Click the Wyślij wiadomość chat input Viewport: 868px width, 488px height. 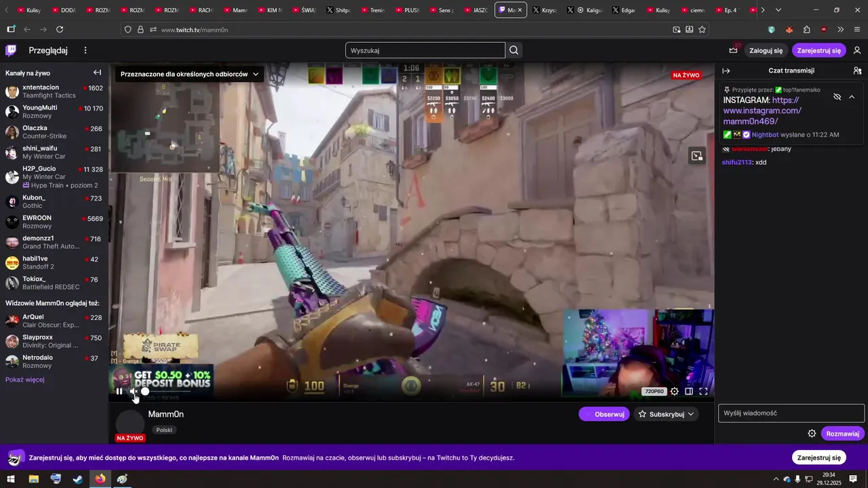(791, 413)
